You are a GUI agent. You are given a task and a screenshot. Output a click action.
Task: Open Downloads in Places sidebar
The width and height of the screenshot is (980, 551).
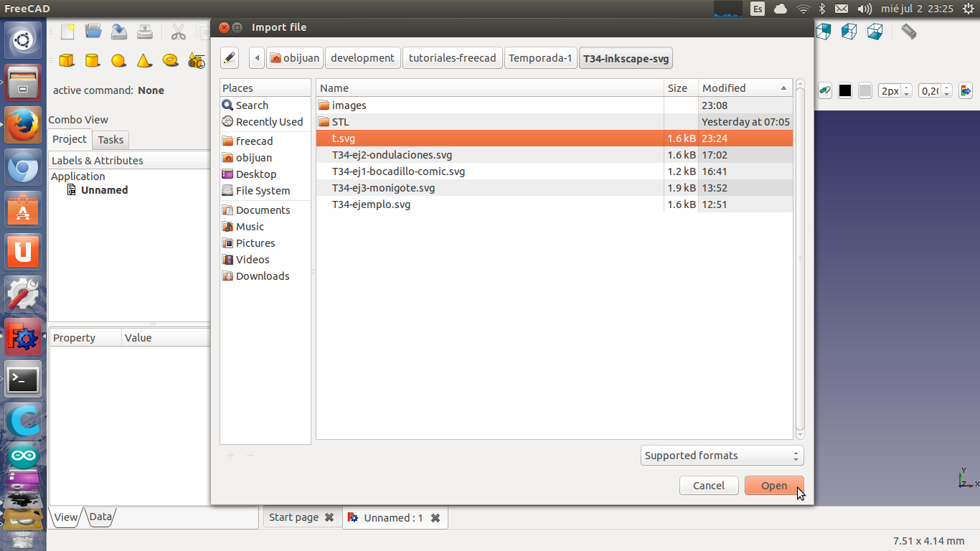point(264,276)
